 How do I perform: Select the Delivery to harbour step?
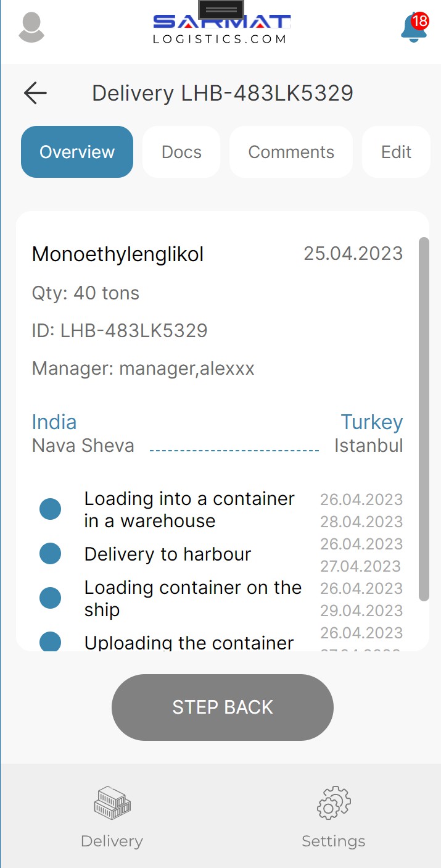pyautogui.click(x=168, y=554)
